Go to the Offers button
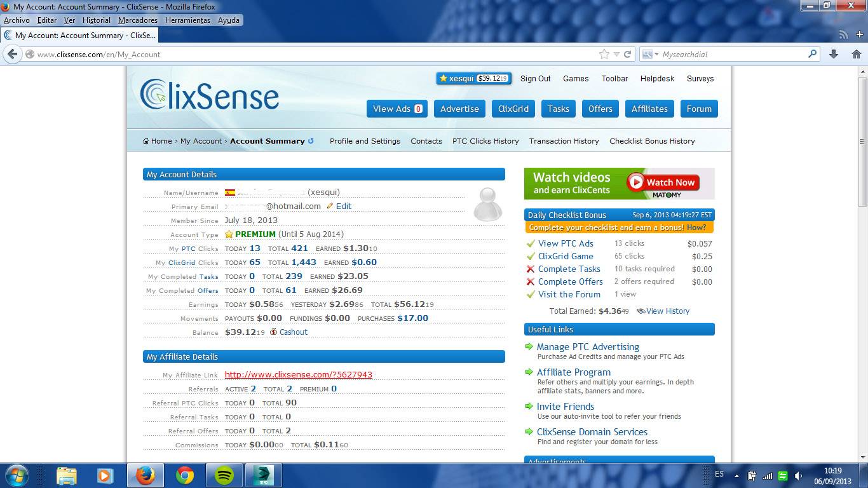 pyautogui.click(x=600, y=109)
